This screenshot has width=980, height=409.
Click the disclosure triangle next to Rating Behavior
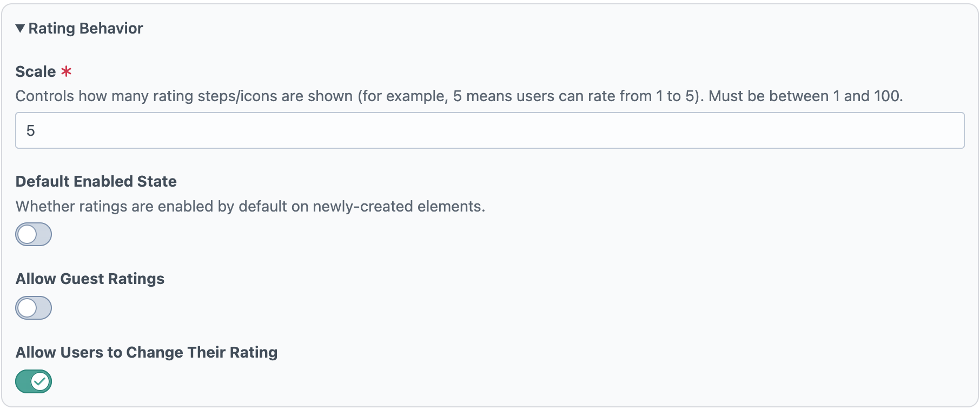click(20, 28)
